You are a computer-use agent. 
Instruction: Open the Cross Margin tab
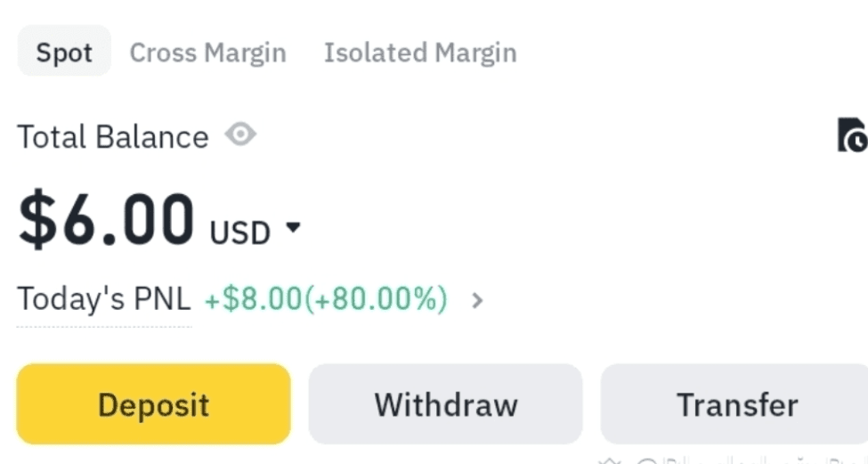[207, 53]
